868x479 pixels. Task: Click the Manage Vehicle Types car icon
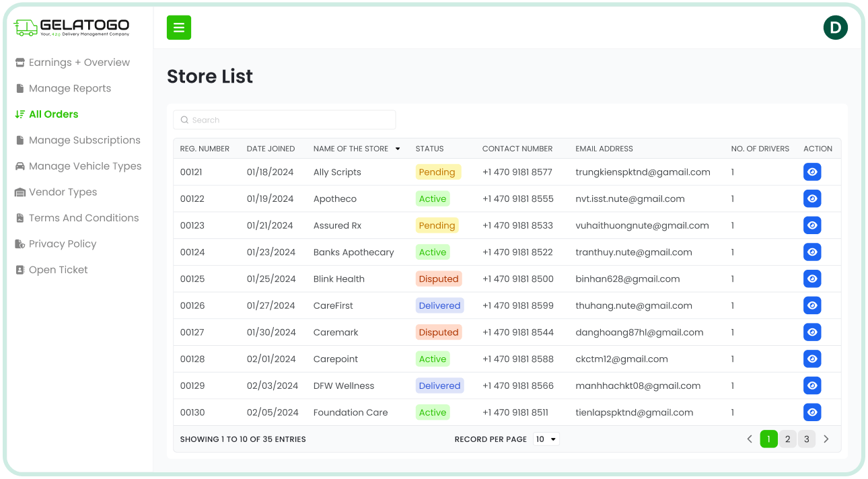[x=20, y=166]
